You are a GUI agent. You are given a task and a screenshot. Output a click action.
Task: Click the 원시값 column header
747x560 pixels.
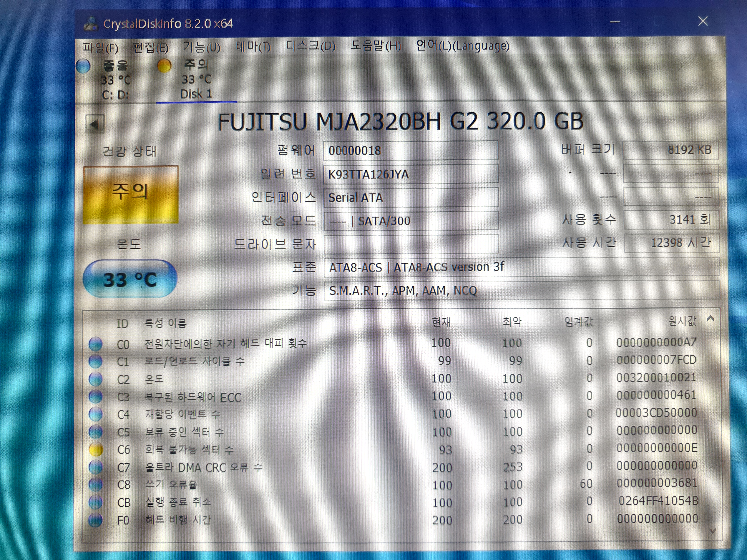683,321
